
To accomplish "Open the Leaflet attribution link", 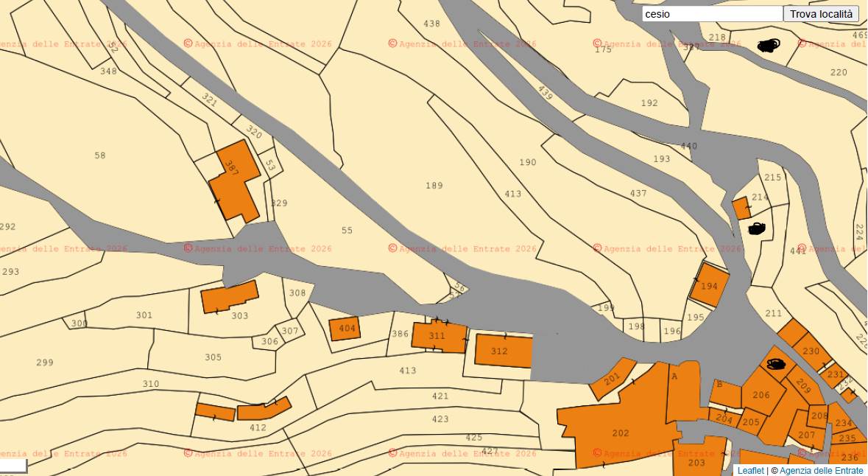I will click(750, 470).
